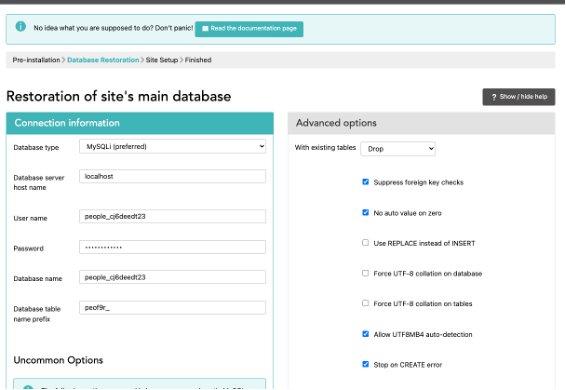Uncheck Stop on CREATE error
The image size is (566, 390).
366,364
